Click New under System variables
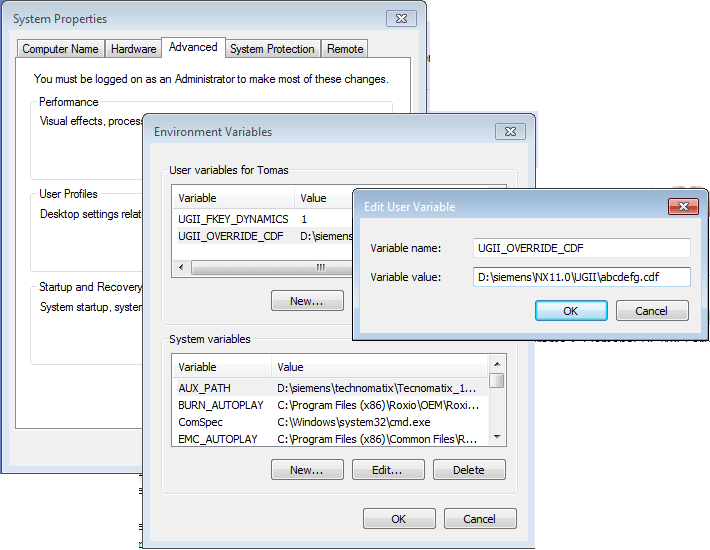 (307, 470)
